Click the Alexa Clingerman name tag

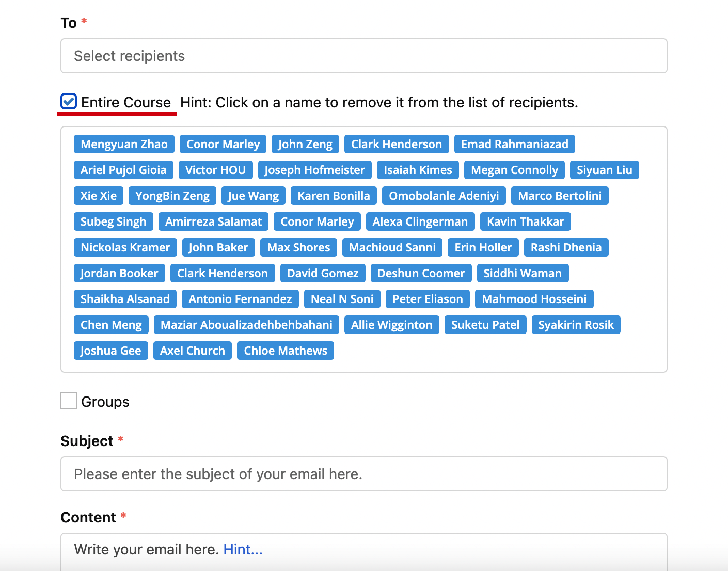420,221
